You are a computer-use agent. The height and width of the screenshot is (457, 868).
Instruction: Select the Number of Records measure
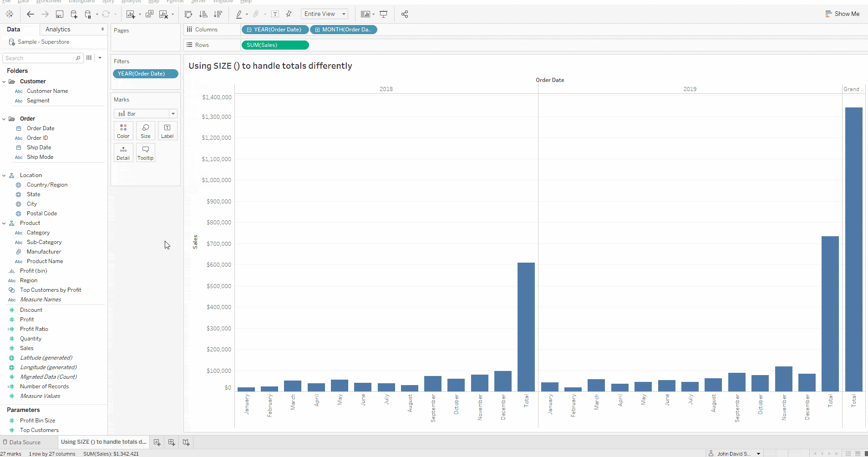click(x=44, y=386)
